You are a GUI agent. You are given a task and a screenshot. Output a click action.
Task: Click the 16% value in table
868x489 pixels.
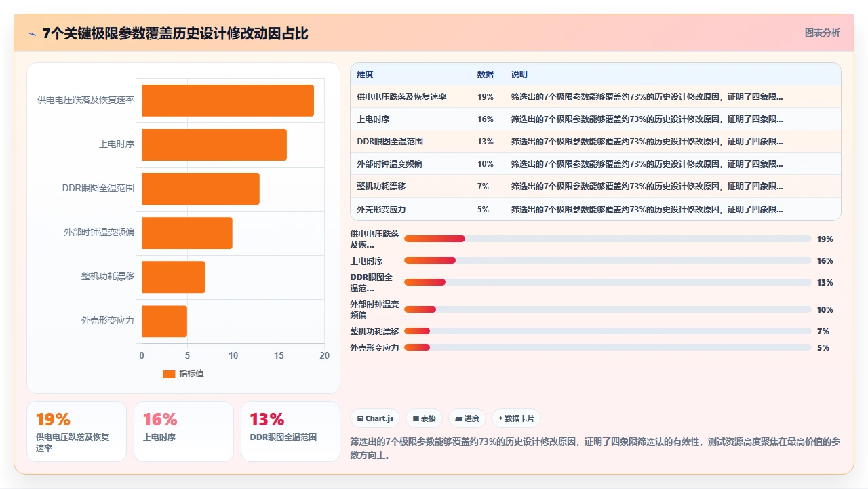[x=486, y=119]
